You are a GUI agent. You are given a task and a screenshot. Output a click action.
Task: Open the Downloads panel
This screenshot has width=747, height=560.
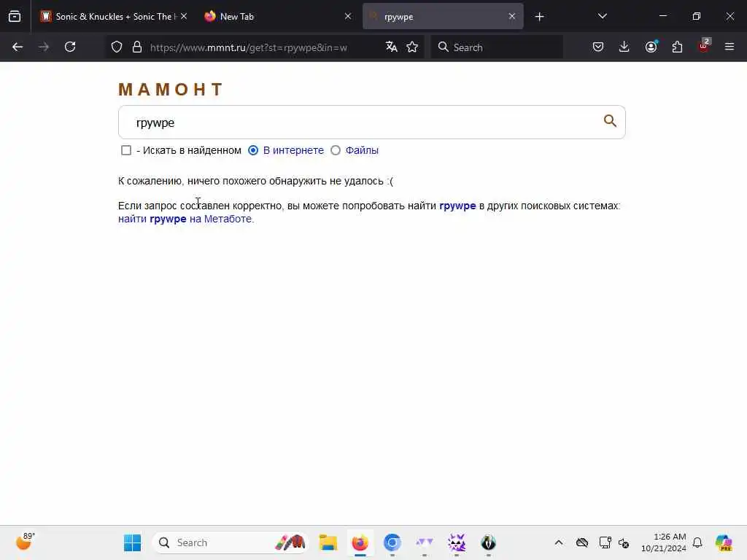point(624,47)
